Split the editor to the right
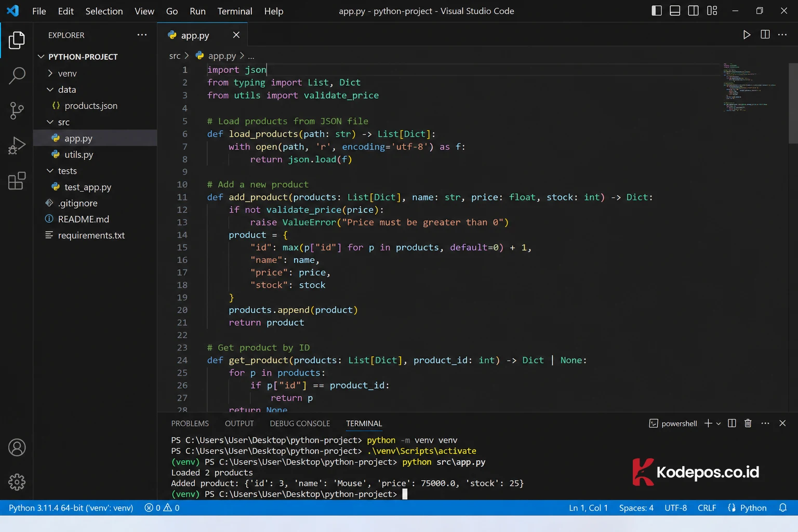This screenshot has width=798, height=532. 765,34
